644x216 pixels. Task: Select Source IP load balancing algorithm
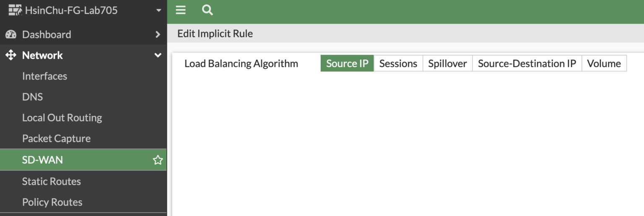347,63
